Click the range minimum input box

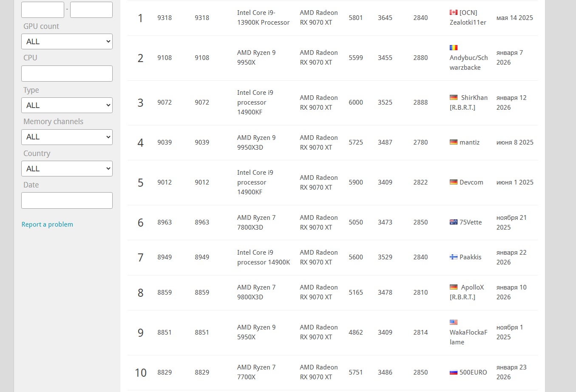[x=43, y=10]
